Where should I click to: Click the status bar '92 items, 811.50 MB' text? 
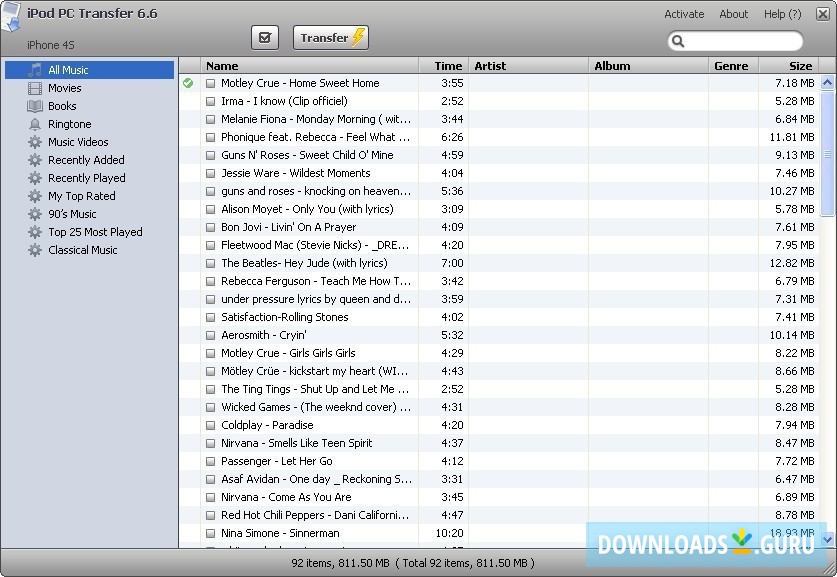click(x=340, y=563)
